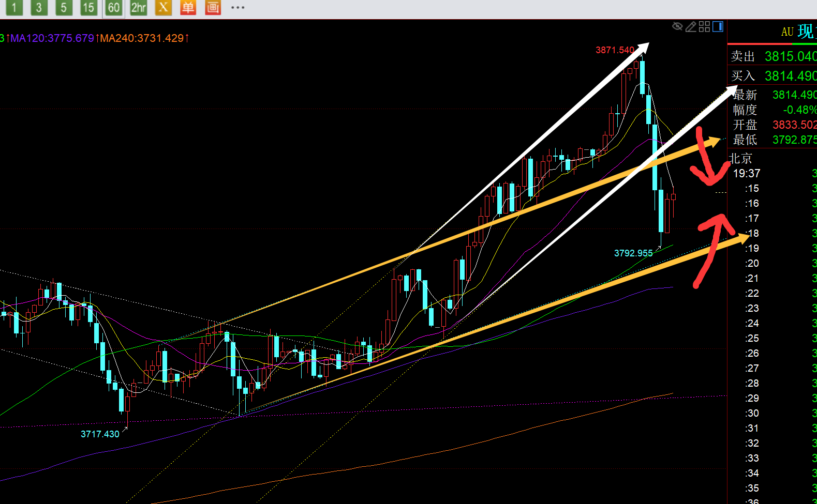
Task: Open the red 单 order icon
Action: pyautogui.click(x=188, y=8)
